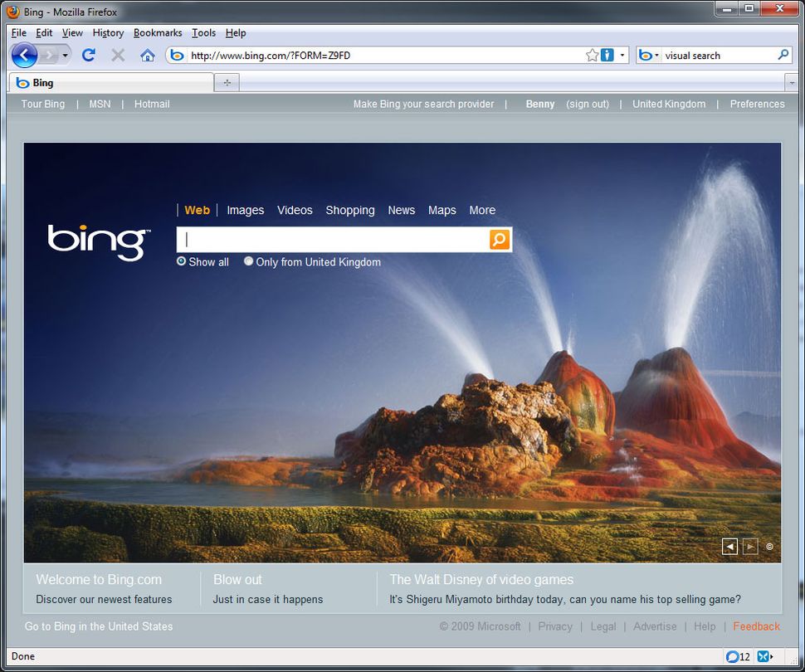The image size is (805, 672).
Task: Click inside the Bing search input box
Action: [x=332, y=240]
